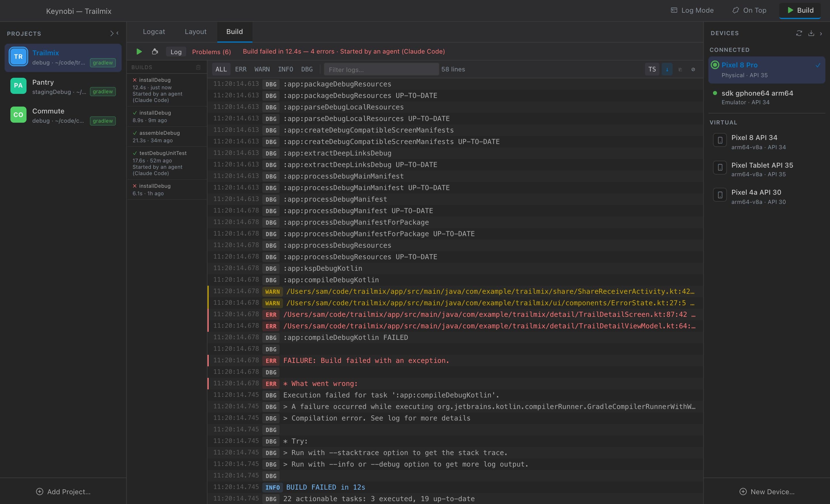830x504 pixels.
Task: Click the Pixel Tablet API 35 device icon
Action: (720, 168)
